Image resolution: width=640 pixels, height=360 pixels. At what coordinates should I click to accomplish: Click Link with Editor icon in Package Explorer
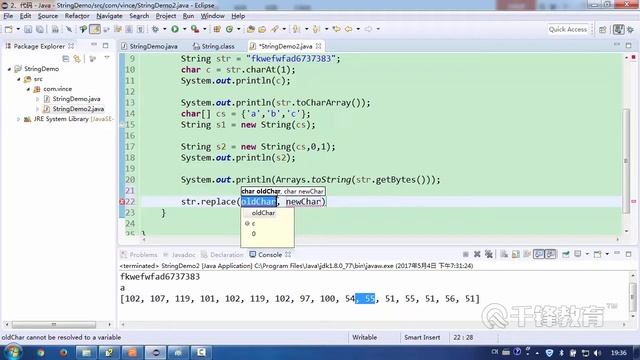77,59
